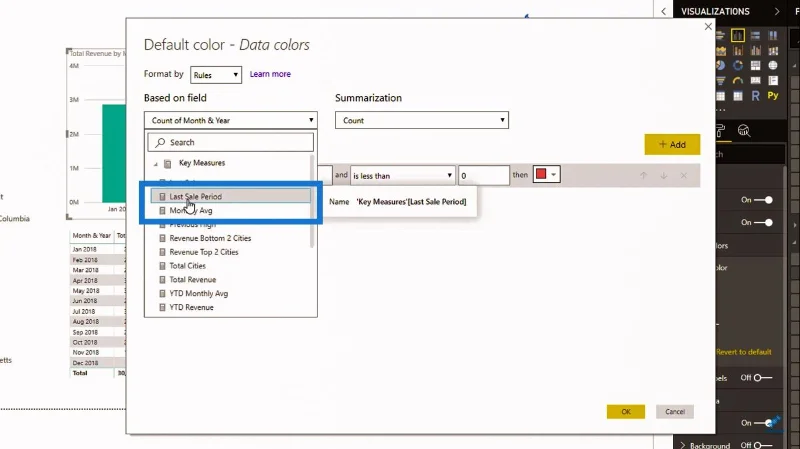The width and height of the screenshot is (800, 449).
Task: Open the Format paint roller pane
Action: (721, 131)
